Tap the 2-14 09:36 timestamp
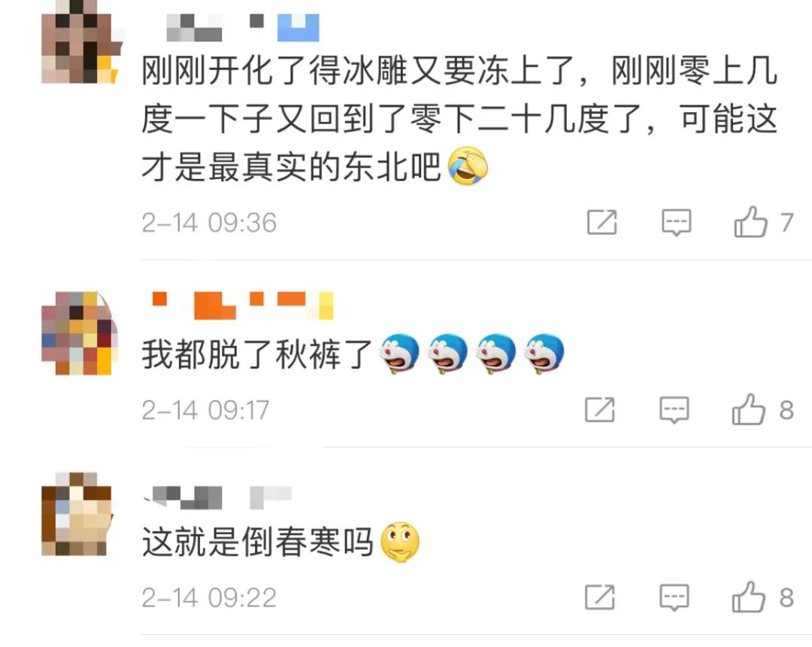Screen dimensions: 812x647 pyautogui.click(x=209, y=223)
